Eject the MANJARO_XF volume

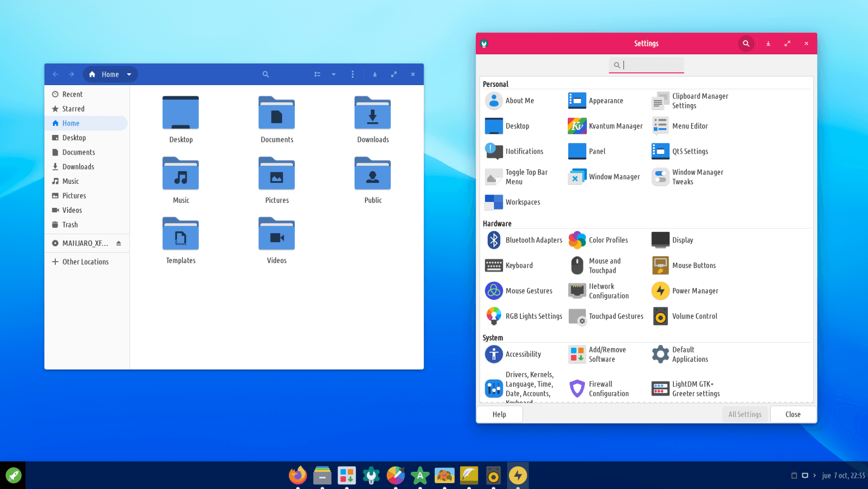tap(118, 243)
